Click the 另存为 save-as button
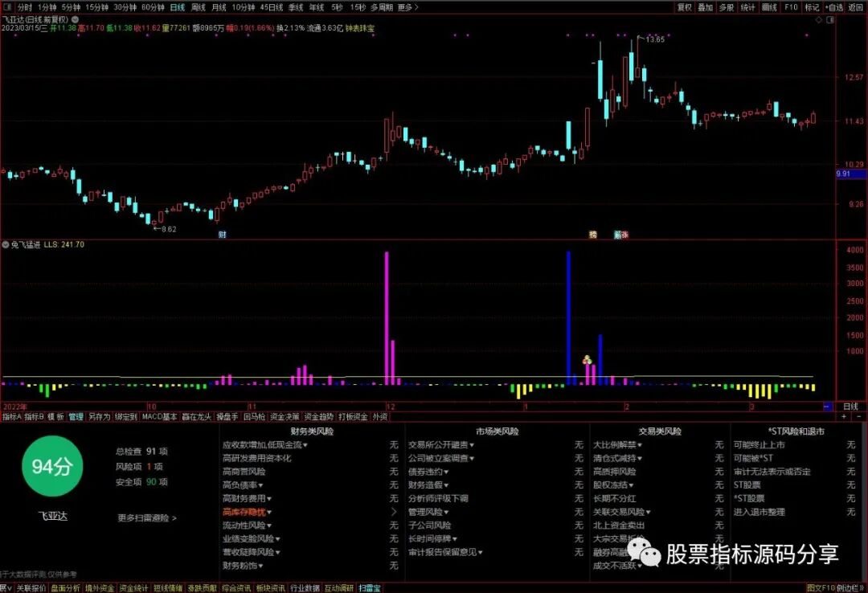Image resolution: width=868 pixels, height=593 pixels. click(x=100, y=417)
